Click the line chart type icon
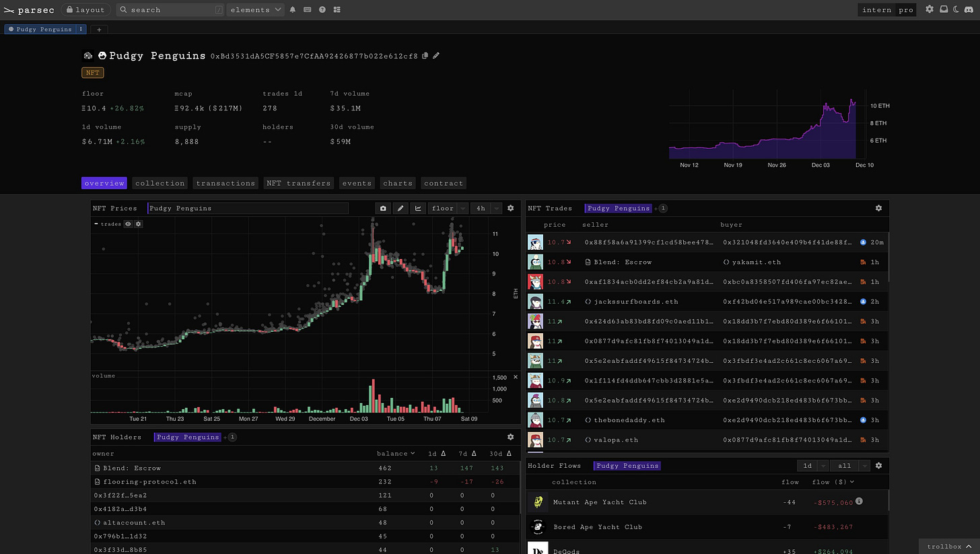This screenshot has height=554, width=980. coord(419,208)
